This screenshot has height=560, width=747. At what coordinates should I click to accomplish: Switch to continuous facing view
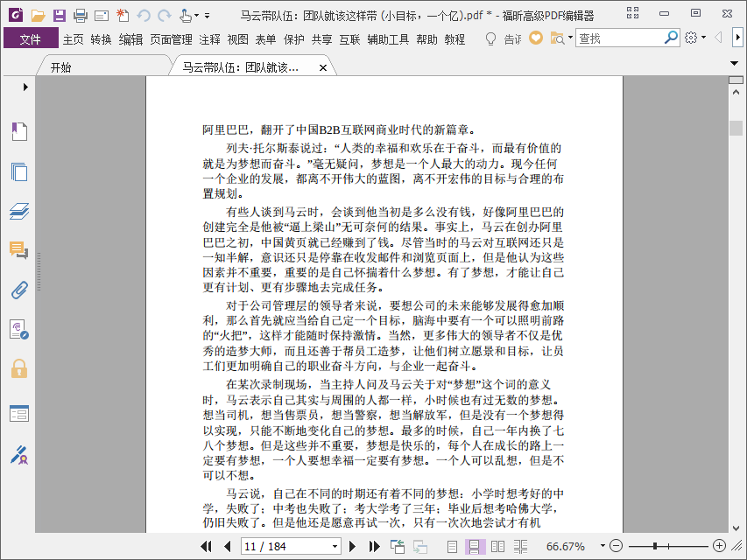click(x=521, y=546)
